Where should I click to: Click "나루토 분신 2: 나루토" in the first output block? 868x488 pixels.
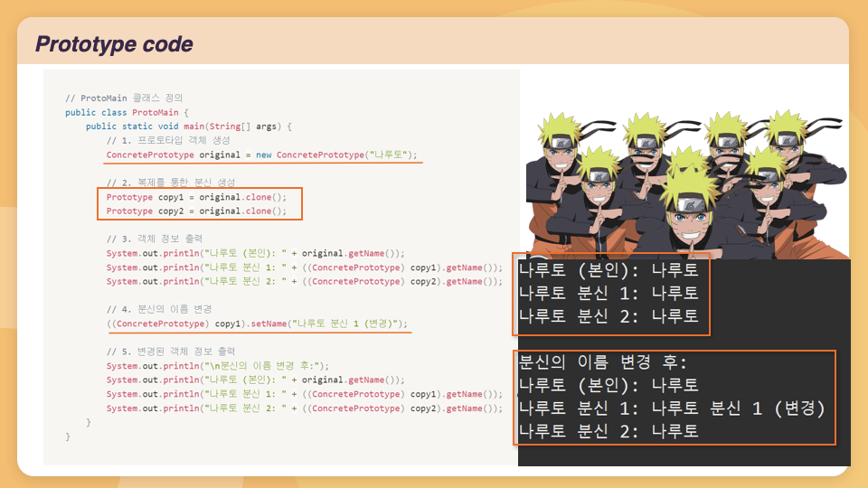(609, 316)
